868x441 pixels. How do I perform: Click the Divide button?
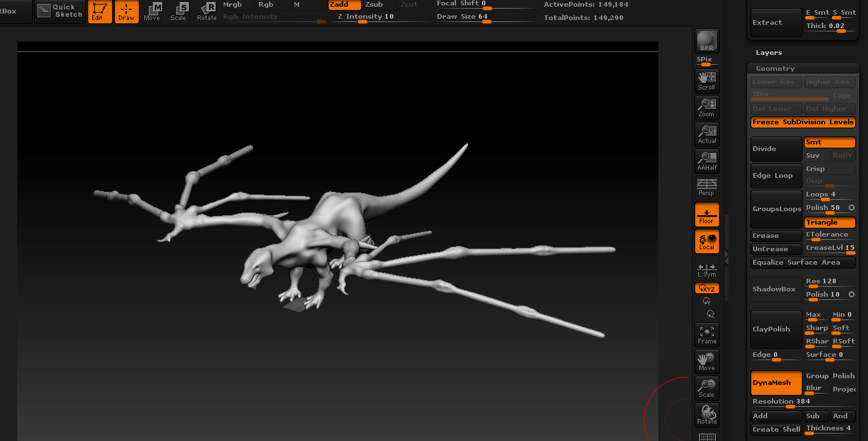pos(776,149)
